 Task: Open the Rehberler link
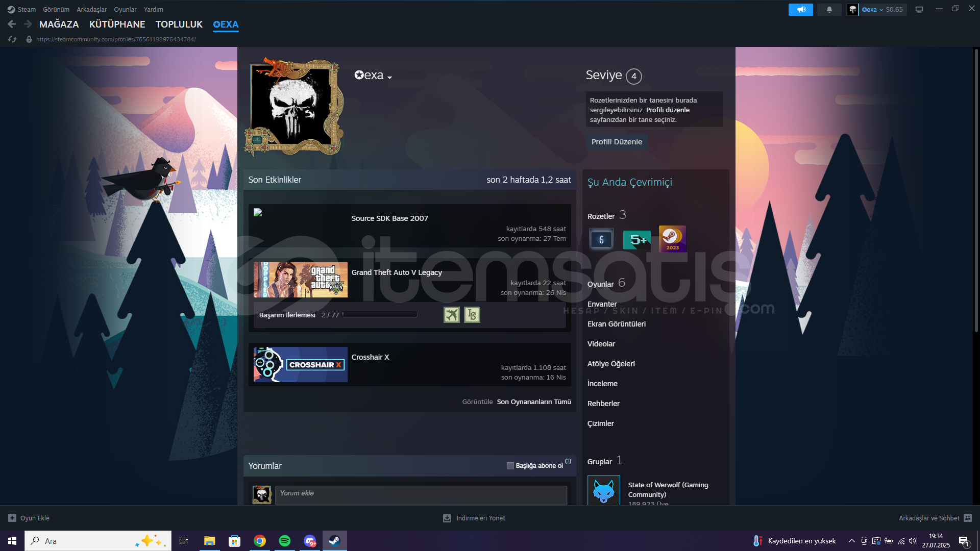(603, 404)
